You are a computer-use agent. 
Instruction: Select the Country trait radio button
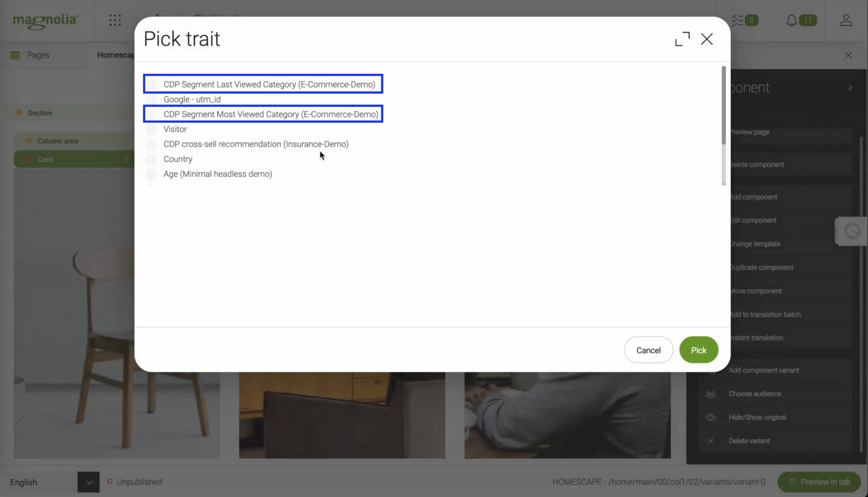click(x=151, y=159)
